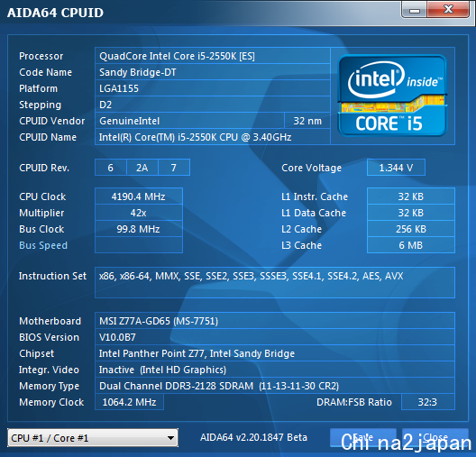Viewport: 476px width, 457px height.
Task: Click the Close button at the bottom
Action: [x=435, y=437]
